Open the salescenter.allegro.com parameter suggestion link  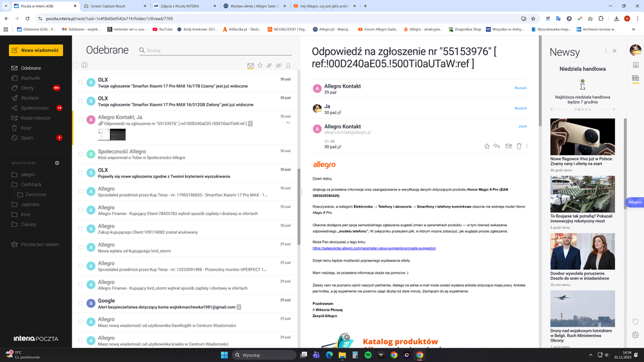[x=374, y=248]
